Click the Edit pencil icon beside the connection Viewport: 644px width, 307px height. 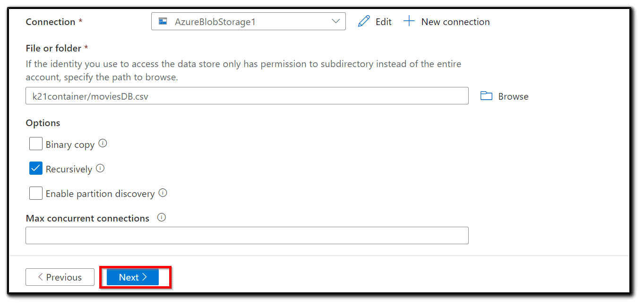click(364, 21)
